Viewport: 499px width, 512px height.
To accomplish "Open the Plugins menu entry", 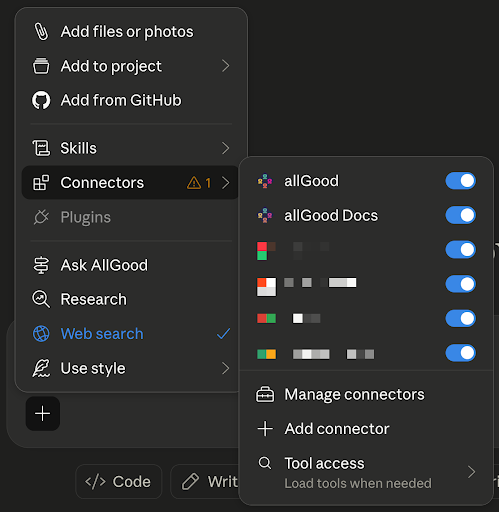I will [x=131, y=217].
